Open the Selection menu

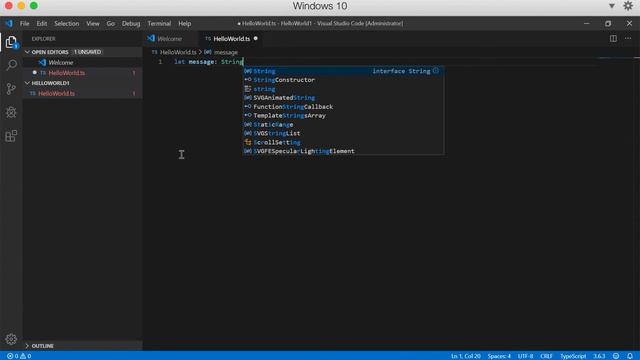(67, 23)
